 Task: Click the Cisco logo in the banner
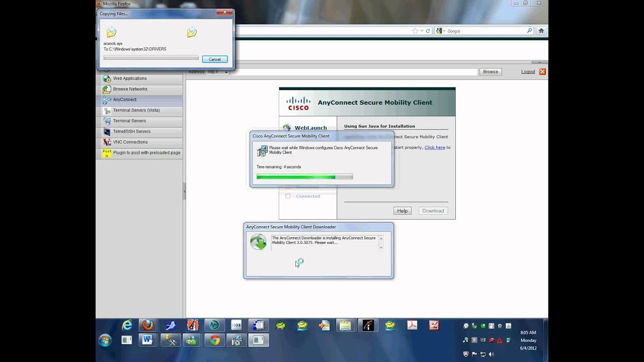coord(298,103)
